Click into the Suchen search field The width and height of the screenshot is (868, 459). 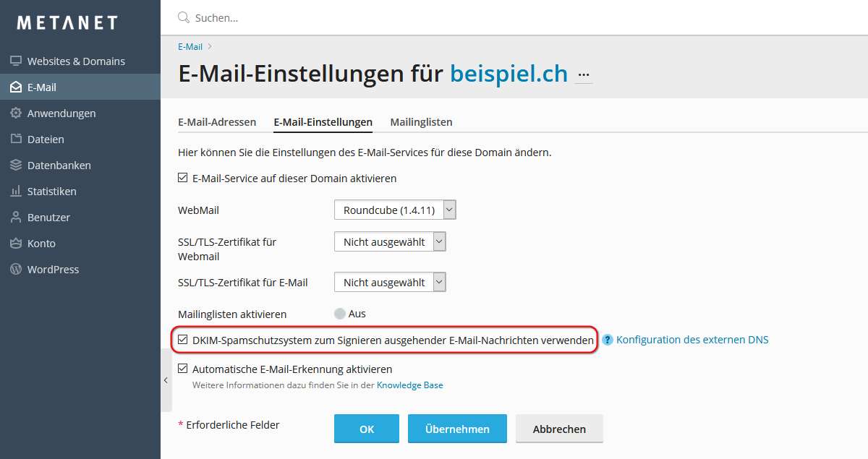(434, 17)
